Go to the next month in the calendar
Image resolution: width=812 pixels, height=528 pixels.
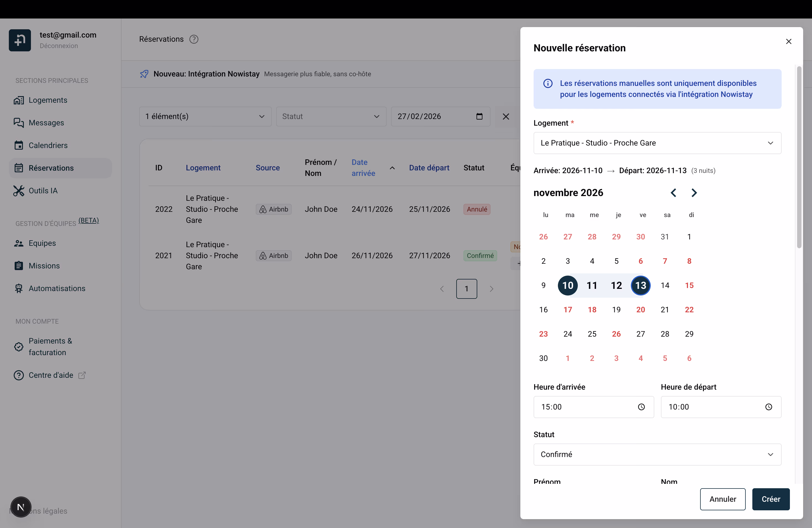pos(694,193)
